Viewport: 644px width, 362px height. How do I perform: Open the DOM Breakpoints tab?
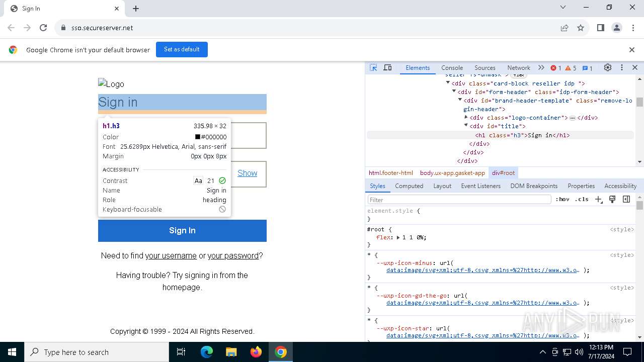(x=534, y=186)
